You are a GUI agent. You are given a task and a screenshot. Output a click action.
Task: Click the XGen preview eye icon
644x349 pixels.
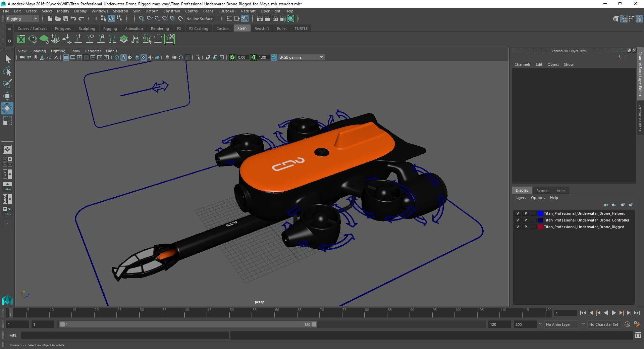click(33, 39)
